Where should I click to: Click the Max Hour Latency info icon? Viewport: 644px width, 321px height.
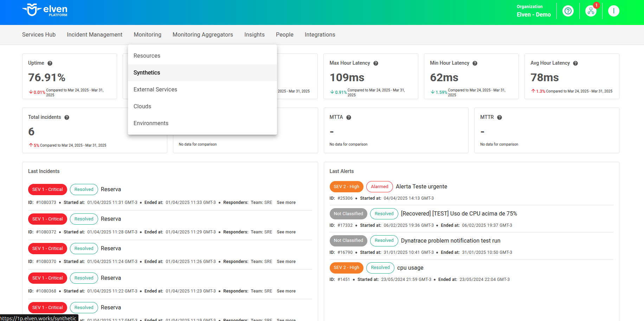click(376, 63)
